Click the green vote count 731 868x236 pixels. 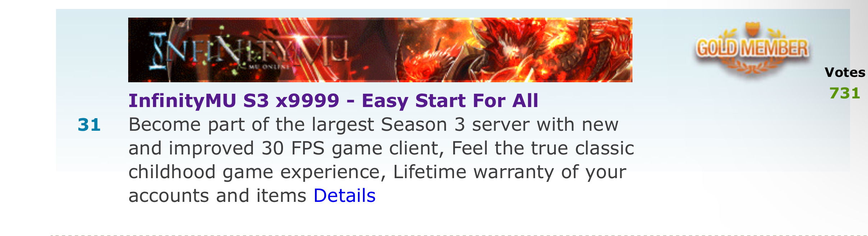pyautogui.click(x=845, y=93)
